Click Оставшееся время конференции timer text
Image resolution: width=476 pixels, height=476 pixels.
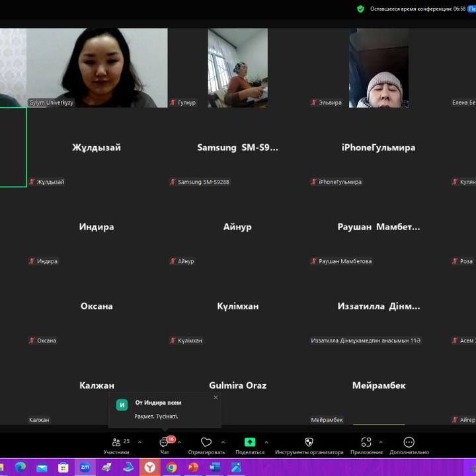point(418,9)
